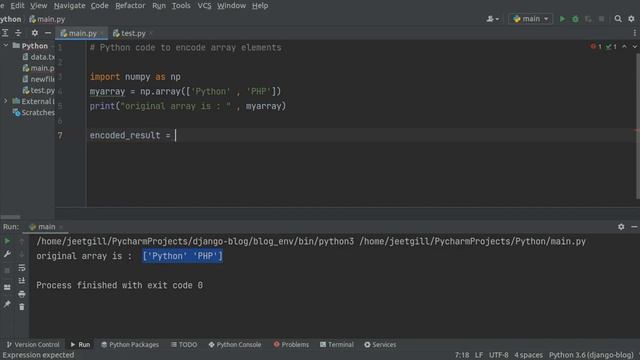Open Run panel gear options
This screenshot has height=360, width=640.
[621, 227]
